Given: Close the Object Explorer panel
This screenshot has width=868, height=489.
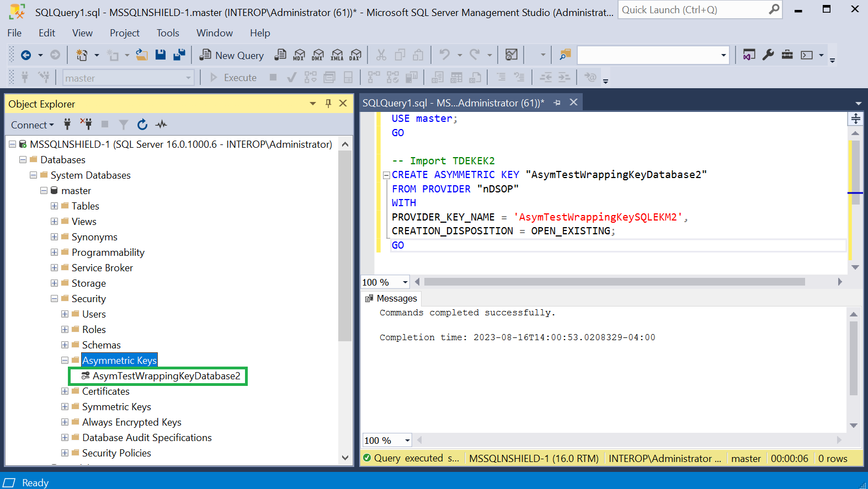Looking at the screenshot, I should pos(343,103).
